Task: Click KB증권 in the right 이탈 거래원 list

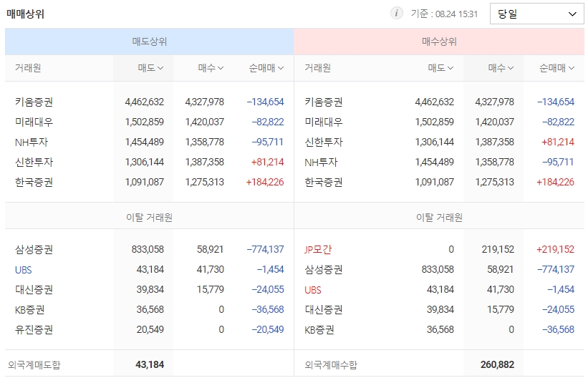Action: click(x=319, y=330)
